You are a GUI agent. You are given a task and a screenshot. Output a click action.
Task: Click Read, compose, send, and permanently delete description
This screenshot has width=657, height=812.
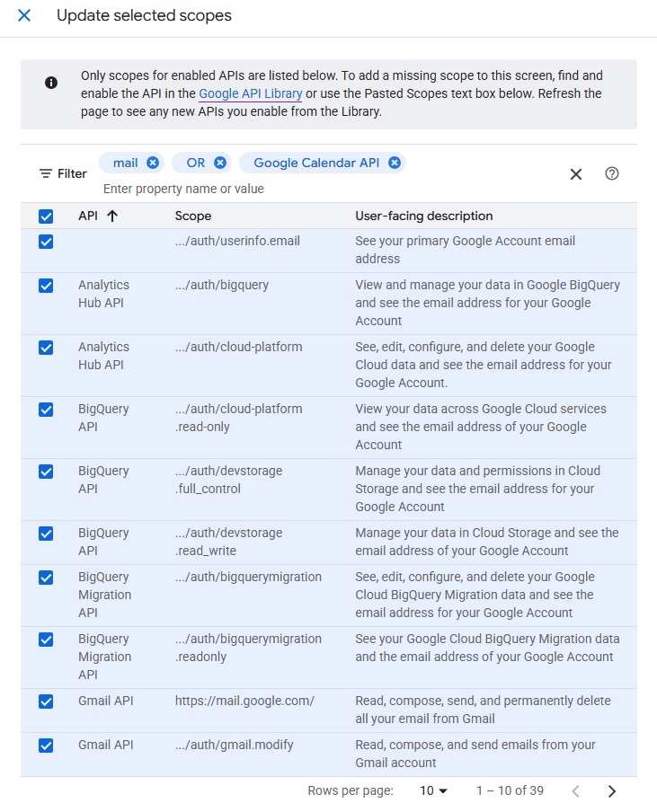coord(483,710)
